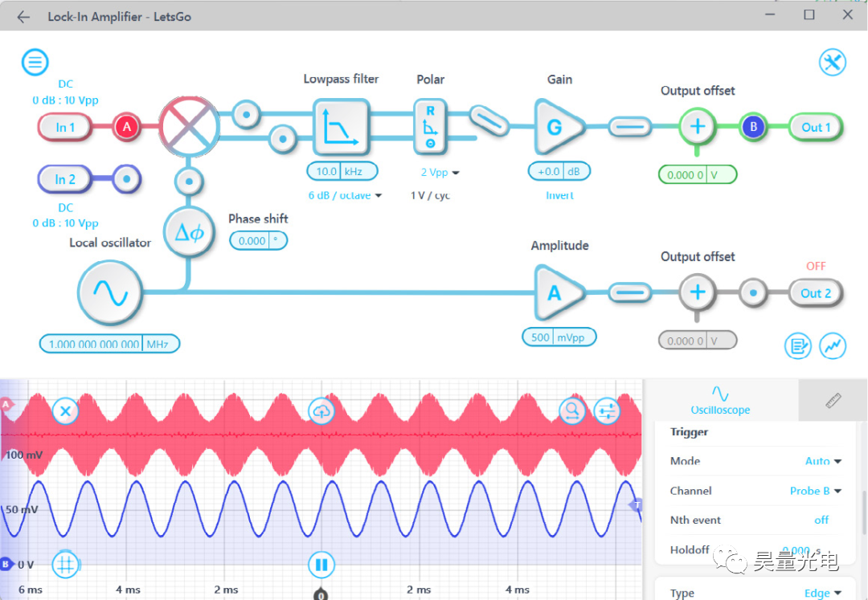Expand the 6 dB / octave dropdown
The image size is (868, 600).
click(345, 195)
